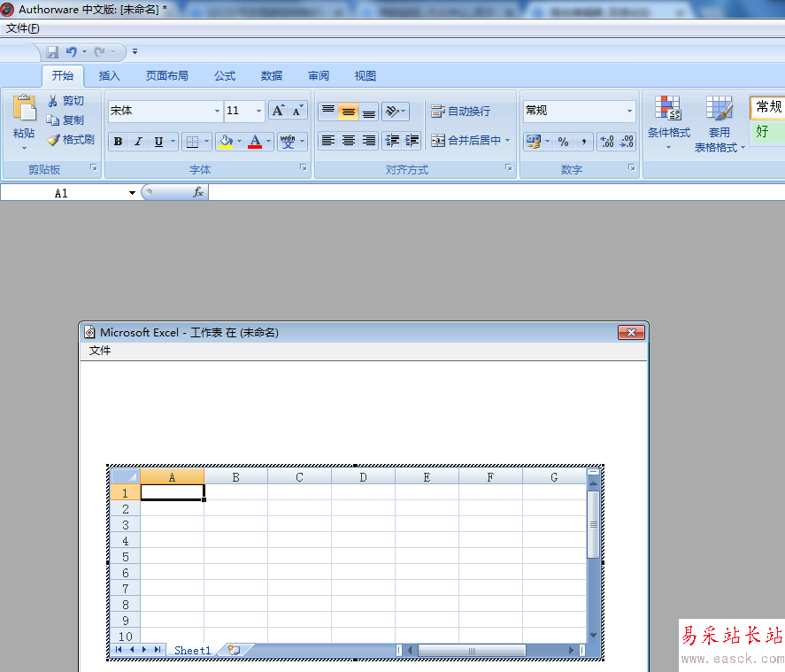The image size is (785, 672).
Task: Toggle bottom vertical alignment
Action: tap(369, 111)
